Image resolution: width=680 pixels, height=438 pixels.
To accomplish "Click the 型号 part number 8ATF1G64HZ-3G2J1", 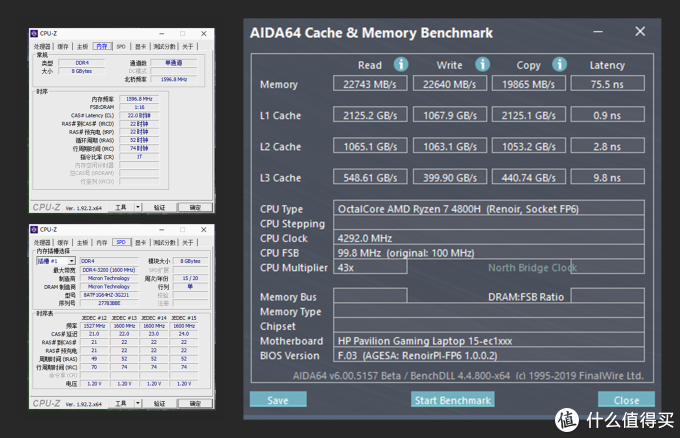I will [109, 295].
